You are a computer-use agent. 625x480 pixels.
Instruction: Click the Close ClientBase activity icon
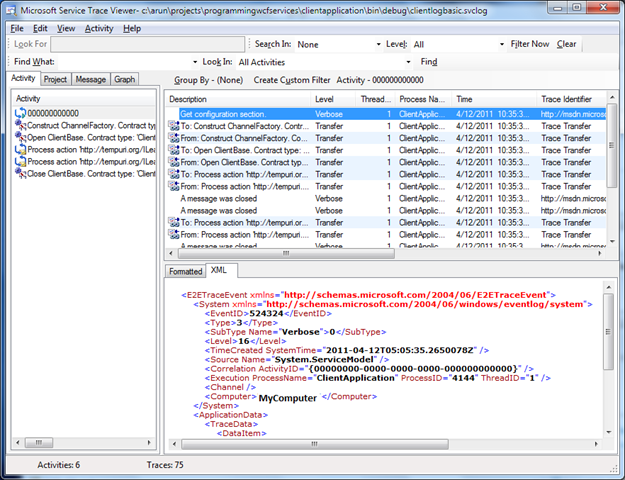20,173
